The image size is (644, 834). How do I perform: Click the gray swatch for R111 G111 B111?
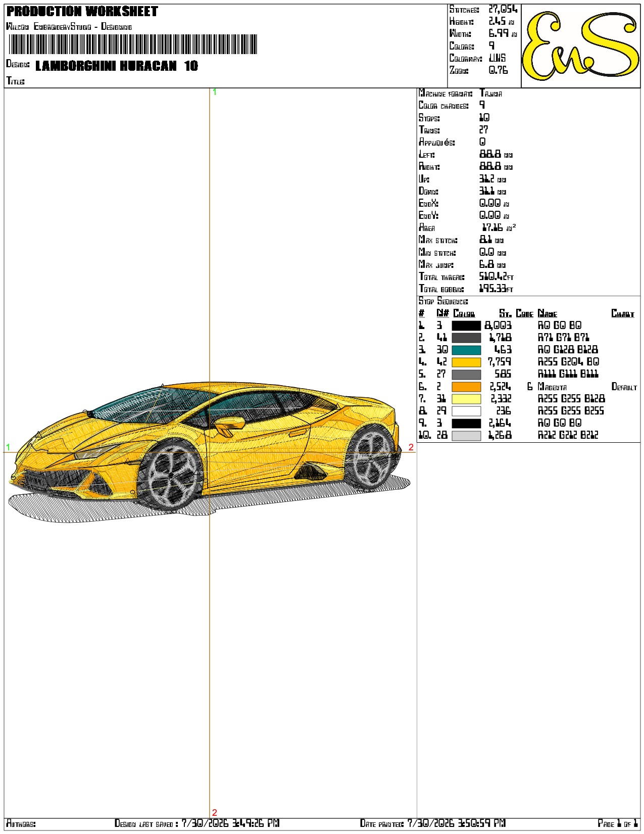click(x=466, y=375)
